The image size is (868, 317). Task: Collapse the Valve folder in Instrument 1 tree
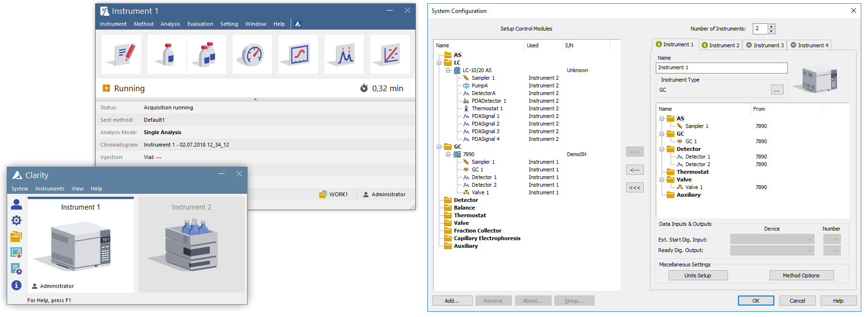pyautogui.click(x=662, y=180)
